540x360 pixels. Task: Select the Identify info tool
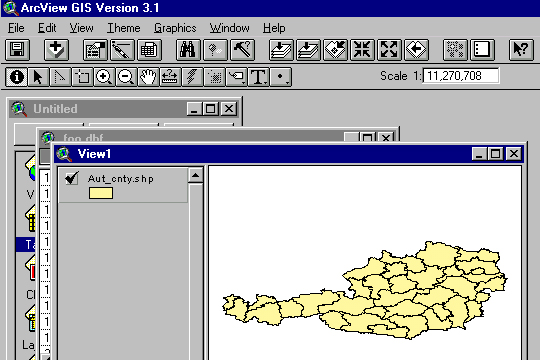(x=16, y=76)
